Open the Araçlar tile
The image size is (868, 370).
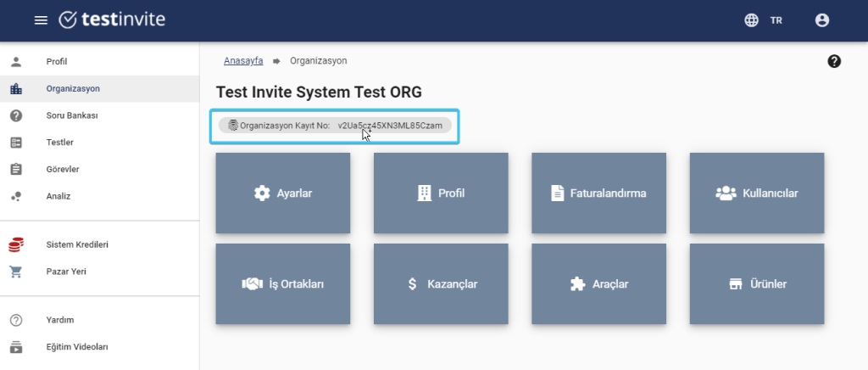(x=599, y=283)
